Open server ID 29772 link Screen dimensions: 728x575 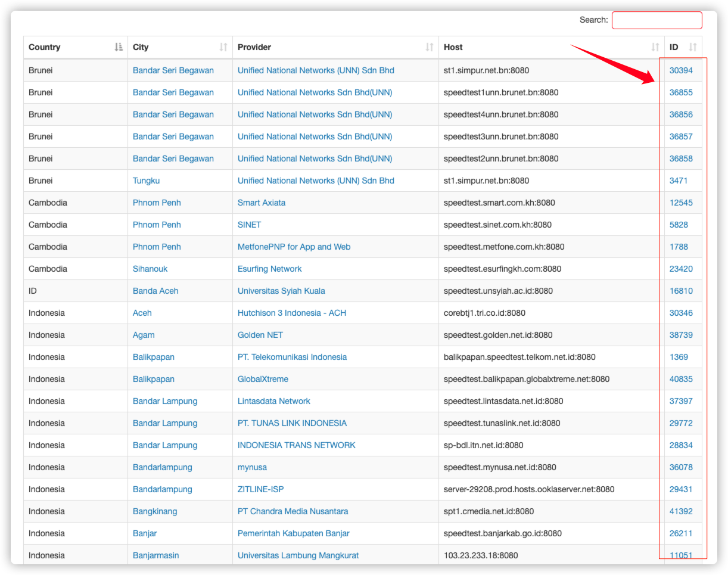click(x=681, y=423)
